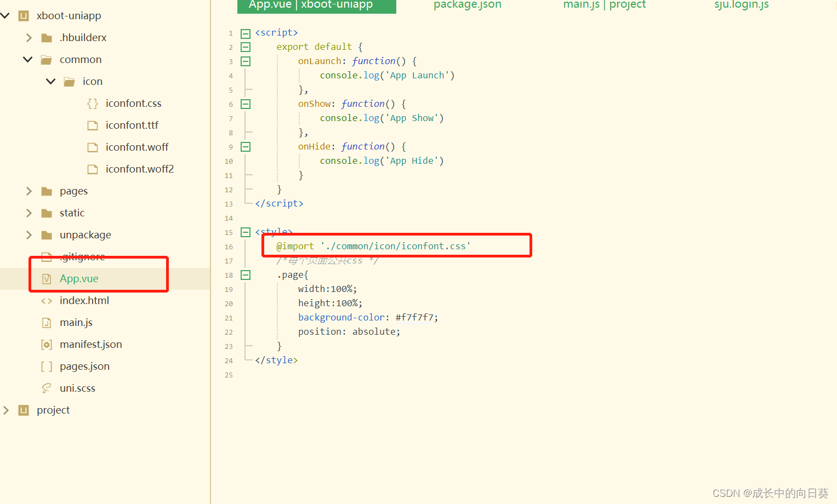Open pages.json in the file tree
837x504 pixels.
pyautogui.click(x=84, y=366)
